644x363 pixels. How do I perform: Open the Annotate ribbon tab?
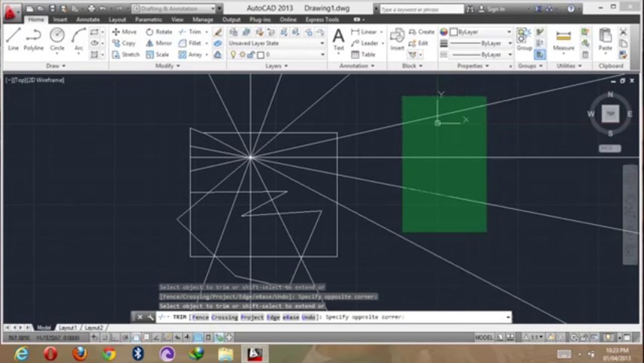88,20
